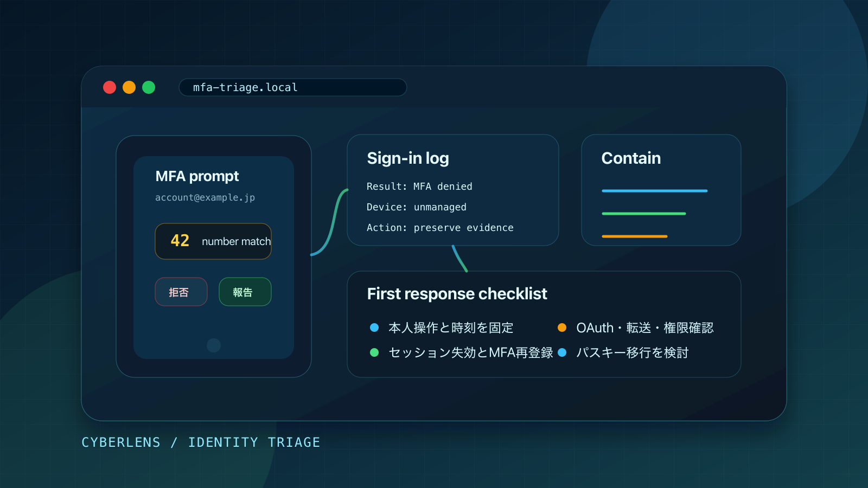Select the Result: MFA denied line
This screenshot has width=868, height=488.
pos(419,187)
